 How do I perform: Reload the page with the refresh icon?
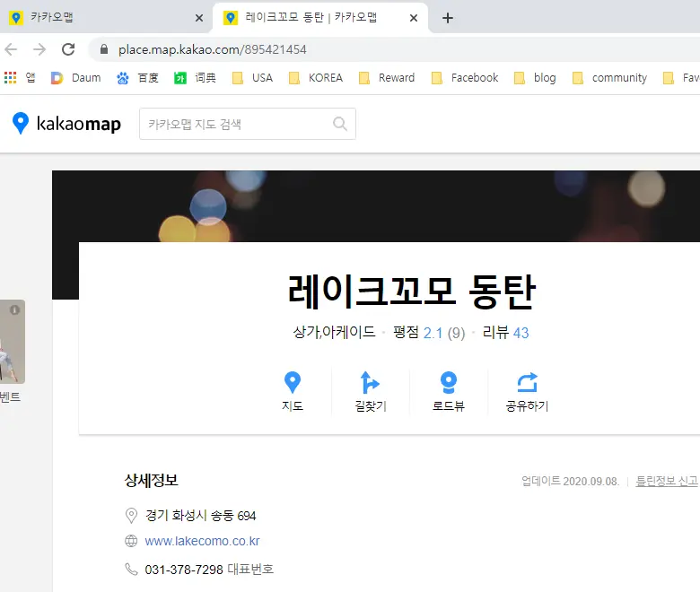(68, 49)
